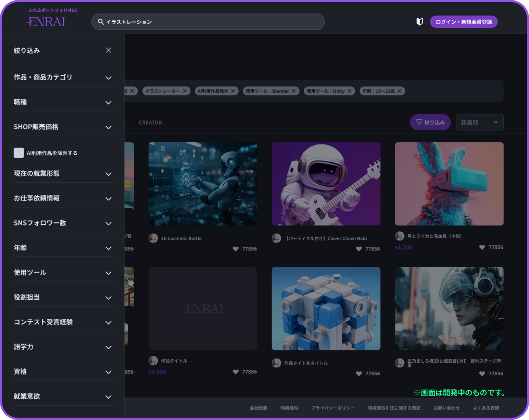The width and height of the screenshot is (529, 420).
Task: Open the プライバシーポリシー footer link
Action: click(x=333, y=408)
